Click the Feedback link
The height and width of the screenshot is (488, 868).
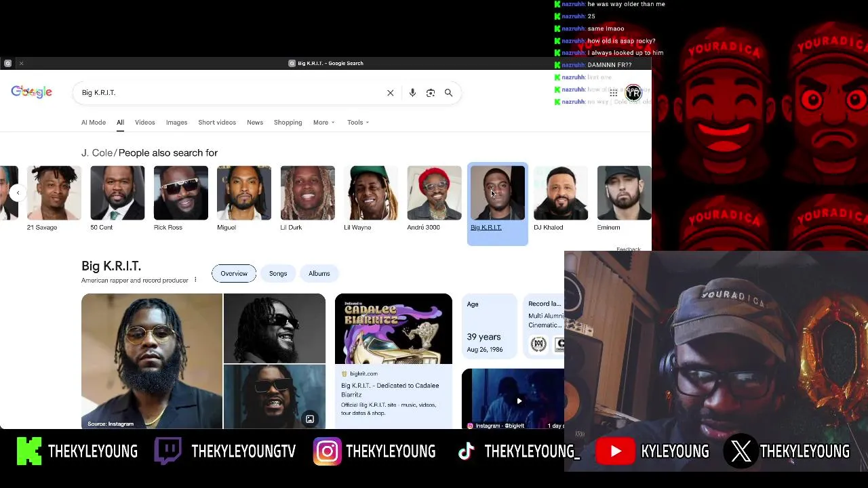[629, 249]
